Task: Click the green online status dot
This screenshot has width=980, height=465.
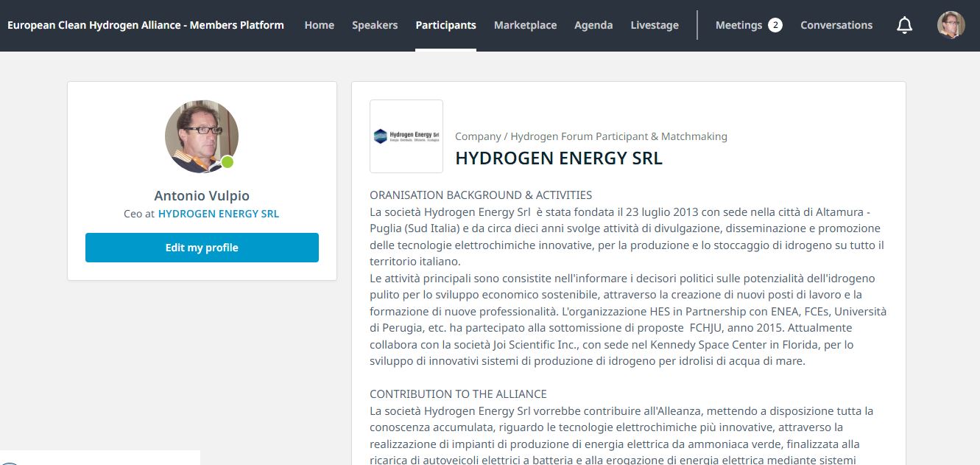Action: (x=228, y=162)
